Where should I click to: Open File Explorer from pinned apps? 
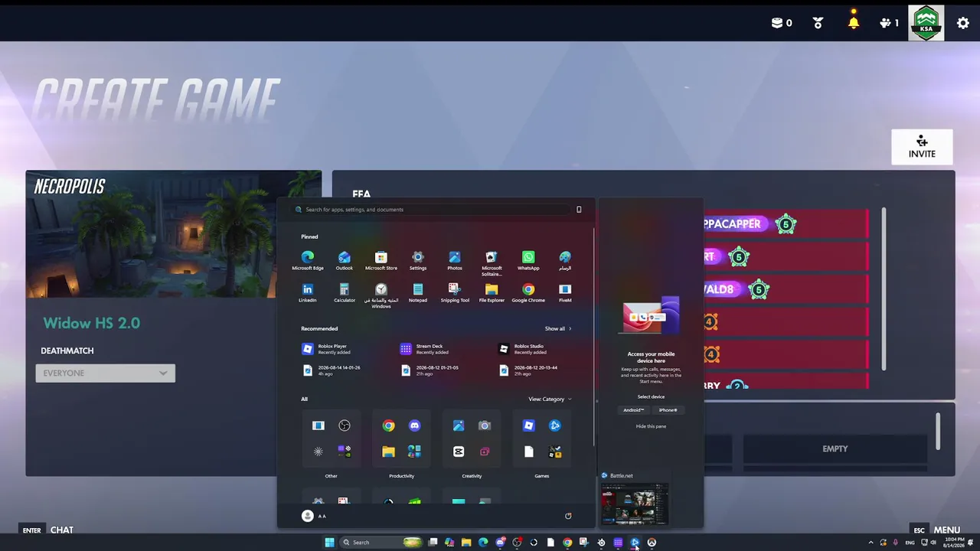click(x=491, y=293)
